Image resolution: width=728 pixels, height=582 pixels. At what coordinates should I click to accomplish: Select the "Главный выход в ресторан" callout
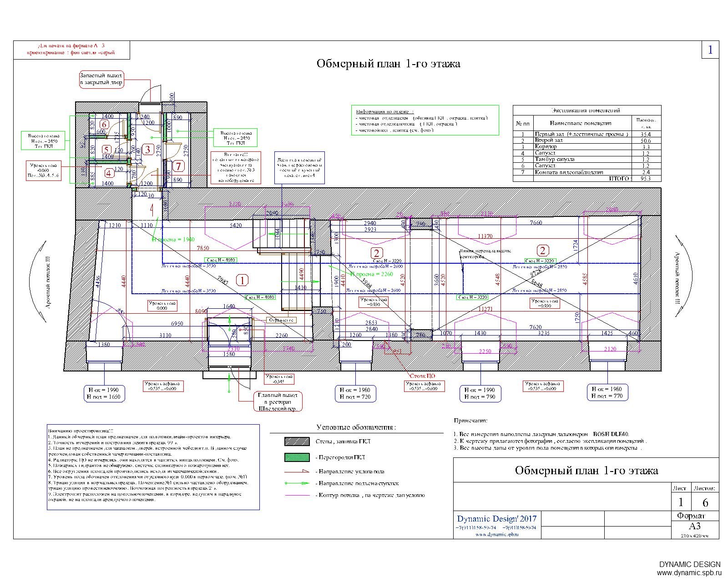click(x=278, y=402)
